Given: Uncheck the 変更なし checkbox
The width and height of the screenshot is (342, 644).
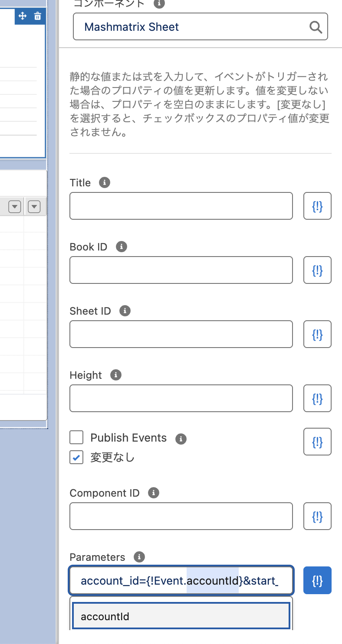Looking at the screenshot, I should (77, 457).
